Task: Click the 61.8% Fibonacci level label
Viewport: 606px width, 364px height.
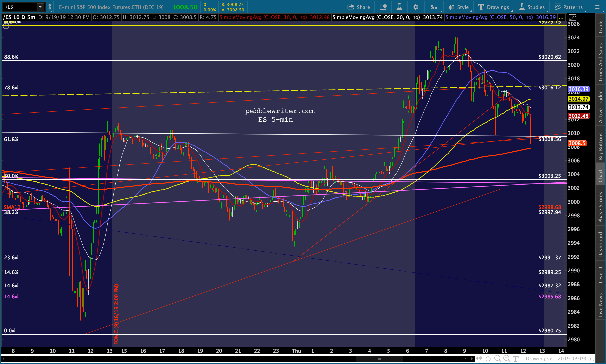Action: (11, 139)
